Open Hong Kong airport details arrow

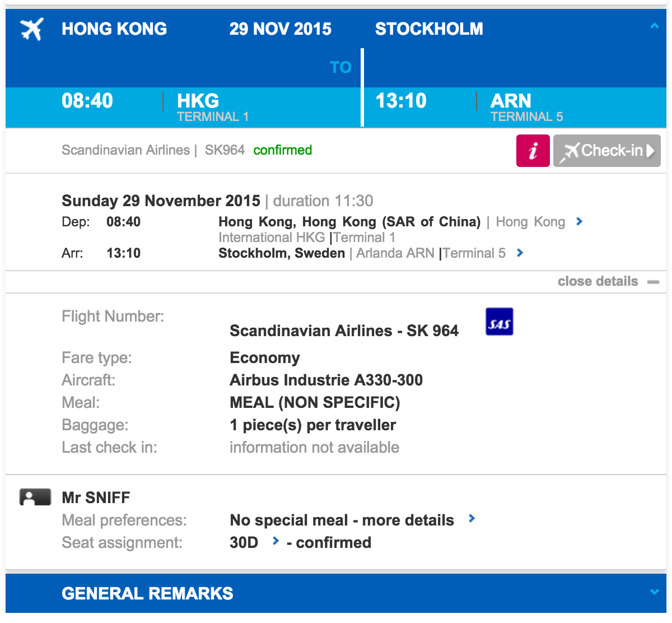[580, 222]
